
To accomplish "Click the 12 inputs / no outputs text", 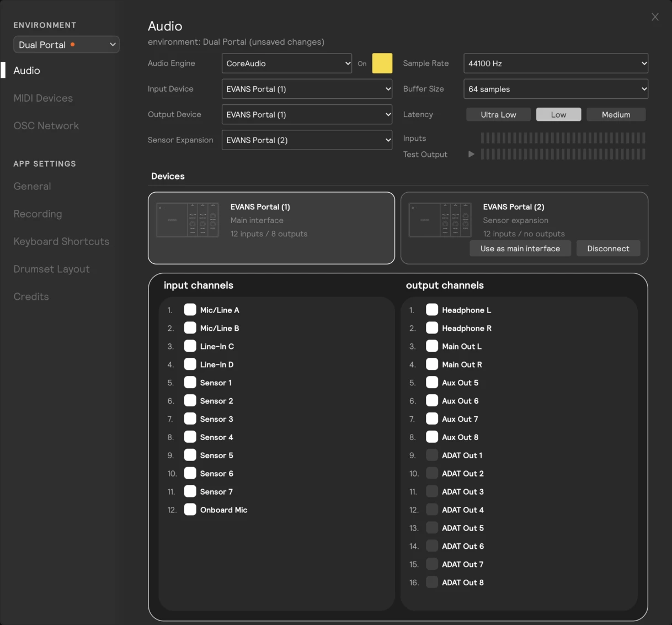I will (x=524, y=234).
